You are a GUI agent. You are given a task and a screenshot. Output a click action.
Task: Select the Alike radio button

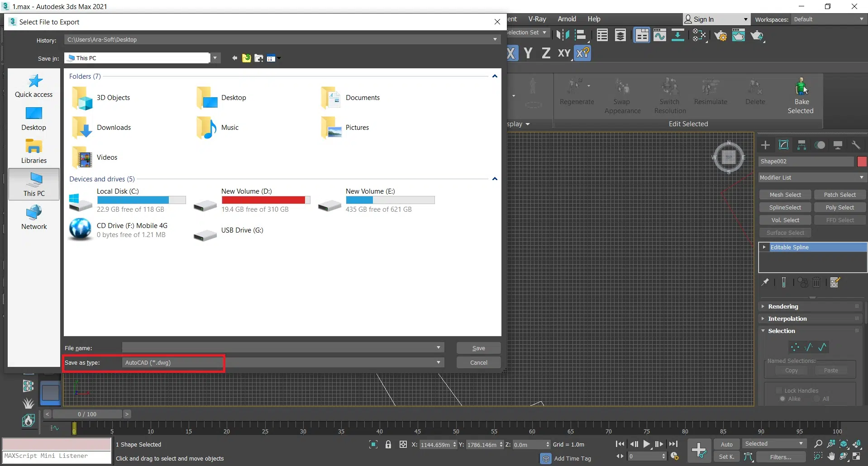click(x=782, y=399)
